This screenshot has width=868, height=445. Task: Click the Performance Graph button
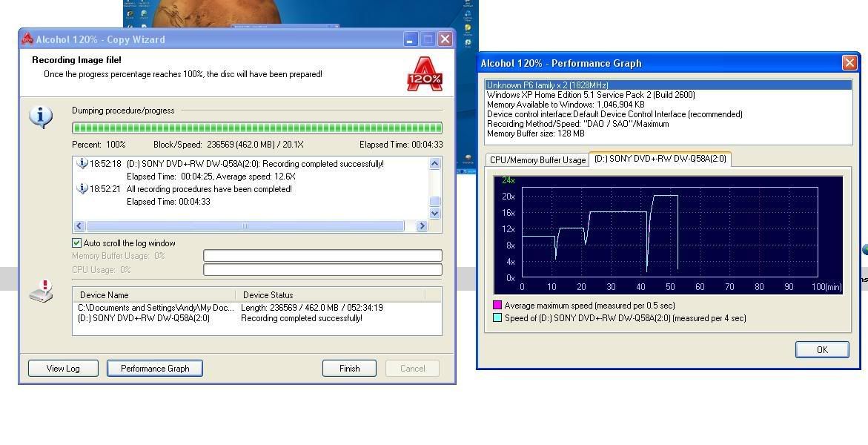[155, 369]
